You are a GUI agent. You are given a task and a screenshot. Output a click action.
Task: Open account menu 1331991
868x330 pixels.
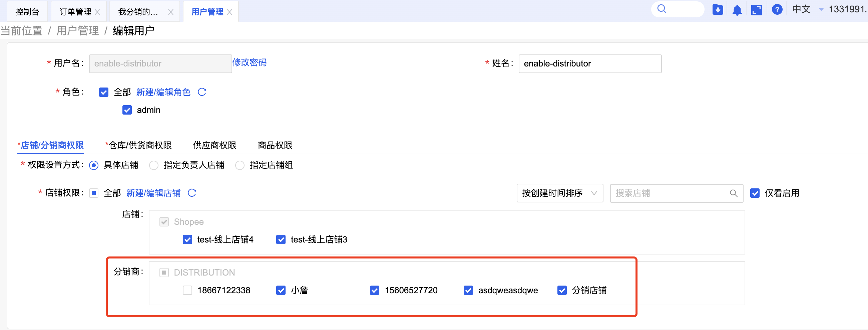pyautogui.click(x=848, y=9)
